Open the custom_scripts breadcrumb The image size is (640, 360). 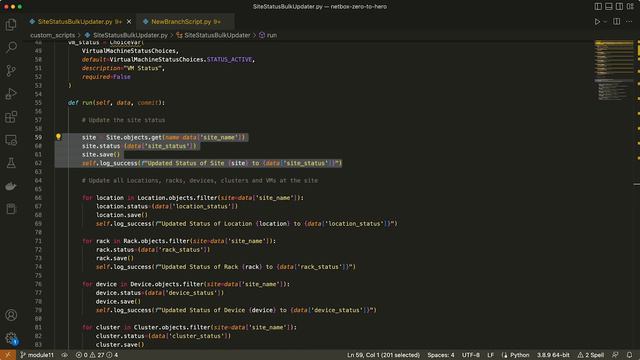click(x=53, y=35)
